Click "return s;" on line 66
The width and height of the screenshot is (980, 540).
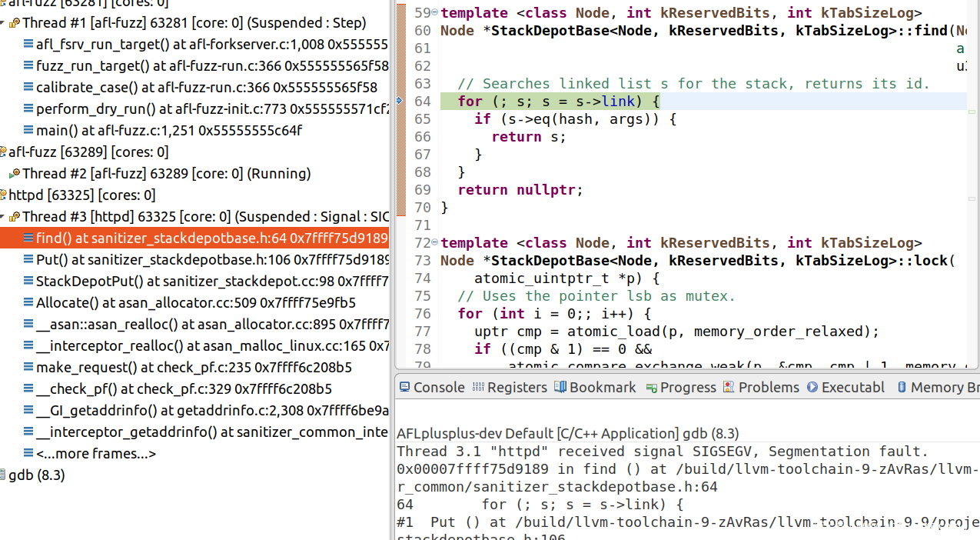coord(529,136)
